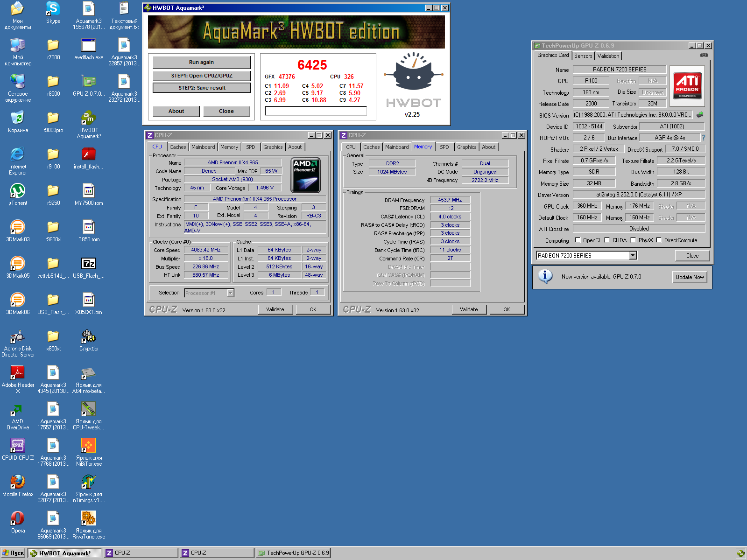Open Internet Explorer desktop icon
The height and width of the screenshot is (560, 747).
click(18, 154)
